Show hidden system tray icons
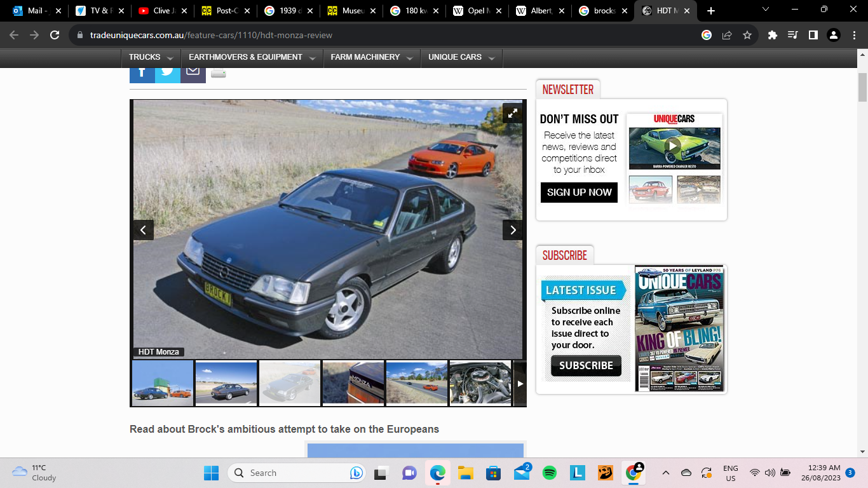868x488 pixels. (665, 473)
